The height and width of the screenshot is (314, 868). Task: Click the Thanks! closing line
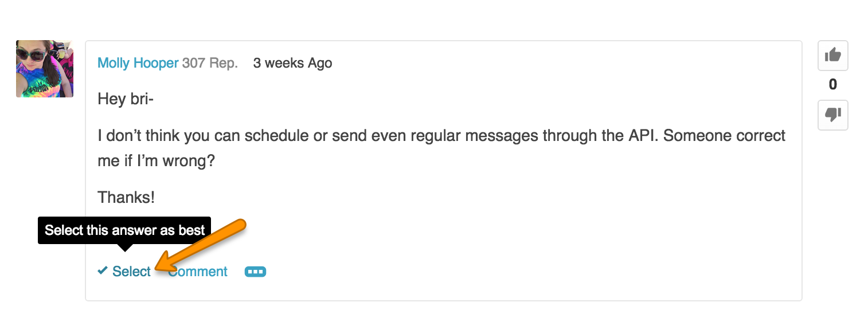pos(126,198)
